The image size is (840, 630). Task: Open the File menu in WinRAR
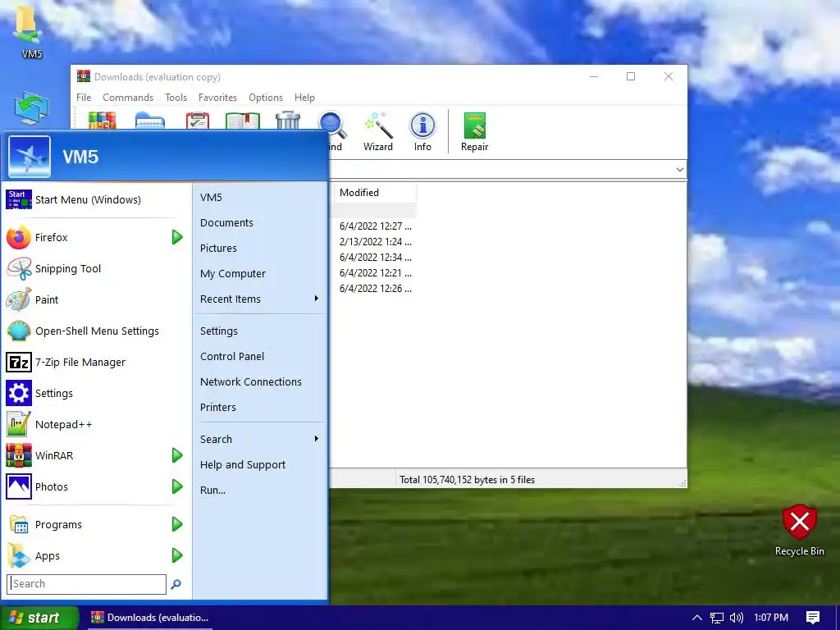click(84, 98)
